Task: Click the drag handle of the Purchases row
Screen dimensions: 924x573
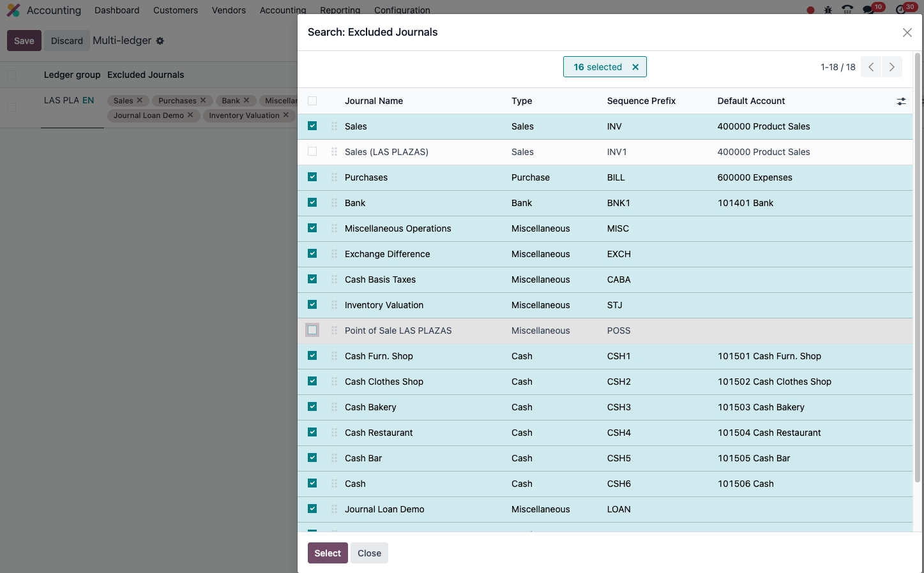Action: point(334,177)
